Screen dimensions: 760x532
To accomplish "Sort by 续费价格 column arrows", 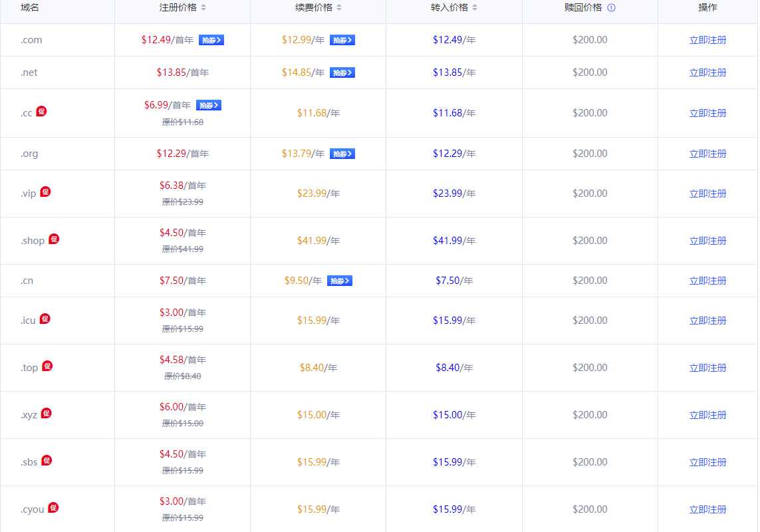I will [x=339, y=8].
